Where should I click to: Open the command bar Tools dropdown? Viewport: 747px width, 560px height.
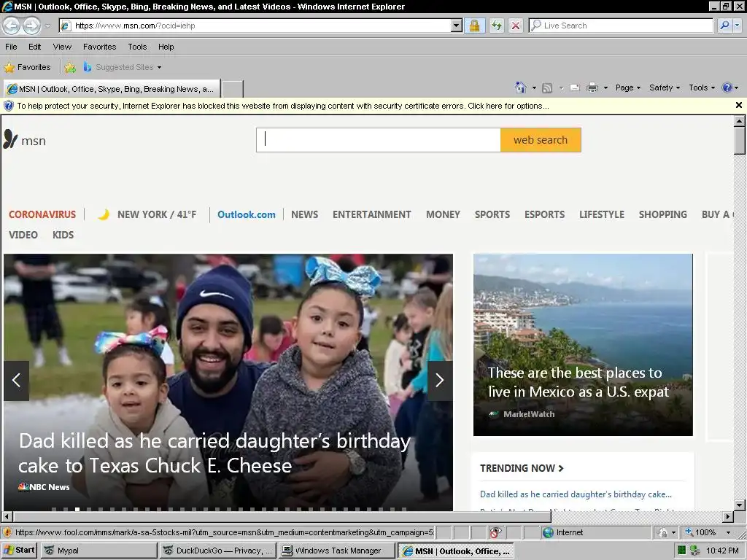702,87
